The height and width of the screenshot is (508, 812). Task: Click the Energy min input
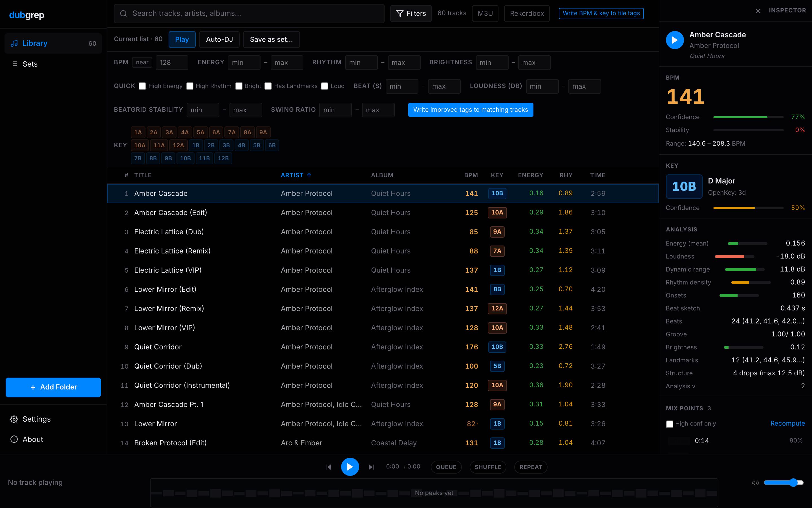coord(244,63)
